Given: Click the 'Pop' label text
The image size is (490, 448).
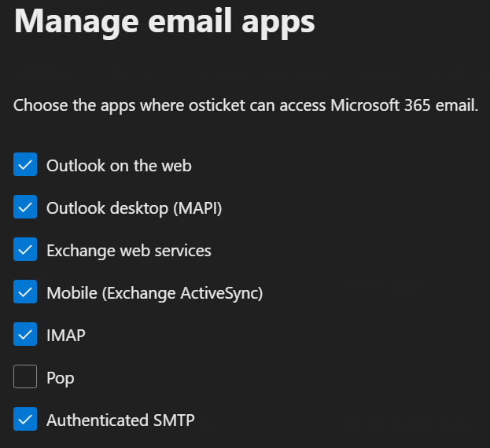Looking at the screenshot, I should [x=60, y=378].
